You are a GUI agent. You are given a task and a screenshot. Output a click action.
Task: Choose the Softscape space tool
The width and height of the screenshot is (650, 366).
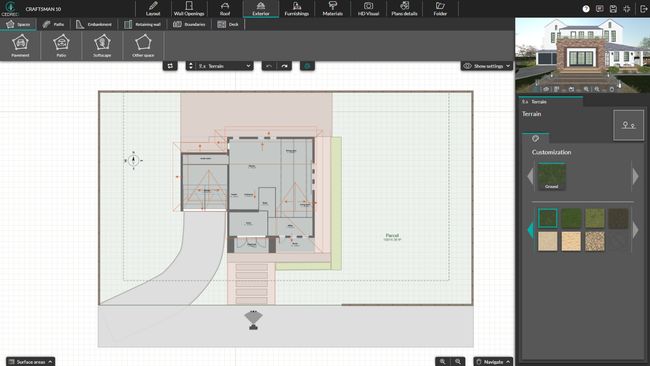[102, 46]
